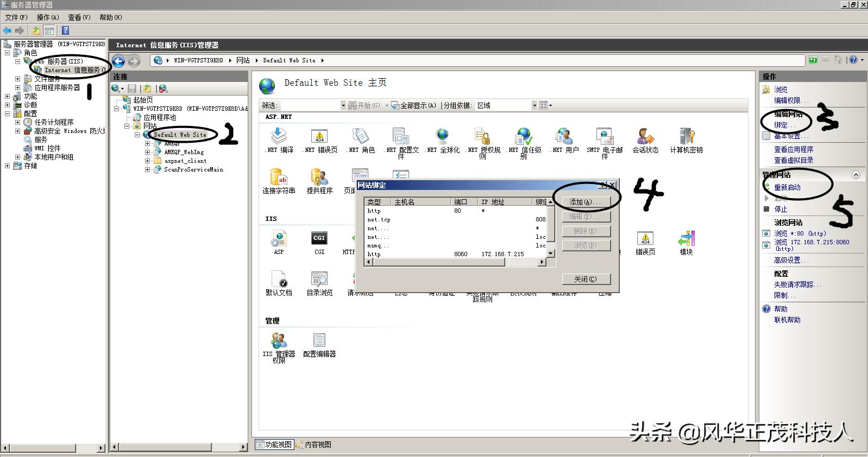Open the 查看(V) menu
Image resolution: width=868 pixels, height=457 pixels.
click(79, 17)
